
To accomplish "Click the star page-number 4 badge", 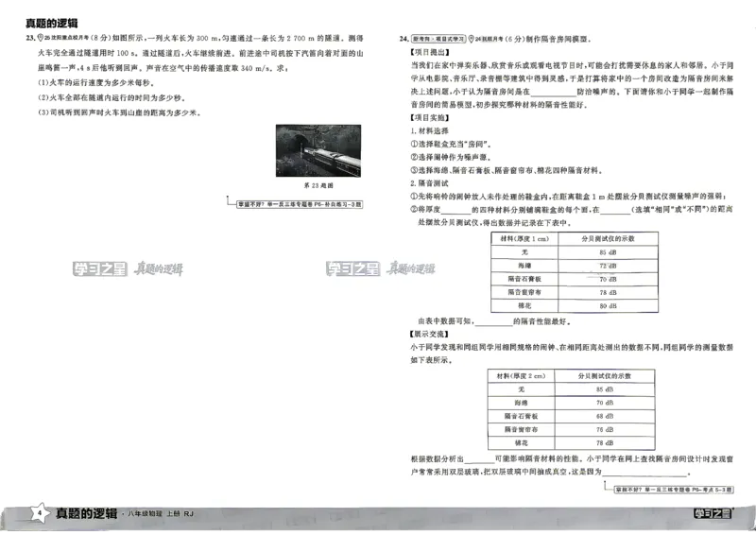I will pyautogui.click(x=40, y=513).
